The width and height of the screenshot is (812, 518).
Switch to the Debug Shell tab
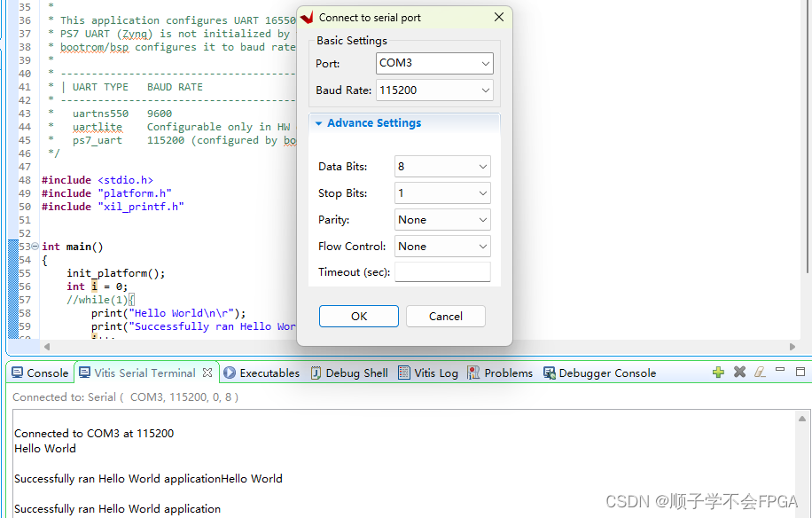click(349, 373)
